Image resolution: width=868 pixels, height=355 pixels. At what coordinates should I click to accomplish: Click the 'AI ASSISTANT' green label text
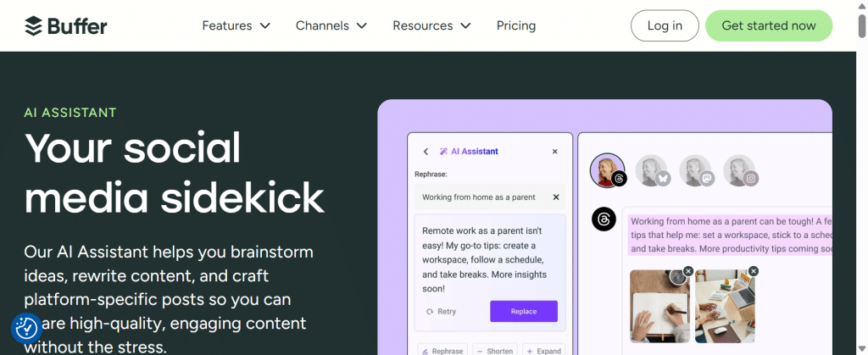(x=70, y=113)
